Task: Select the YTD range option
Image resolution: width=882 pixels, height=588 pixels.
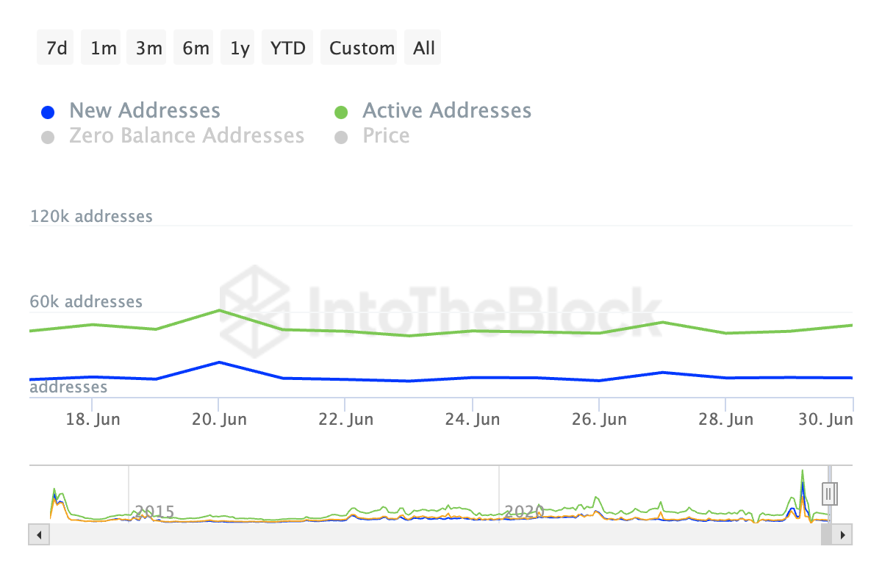Action: point(288,49)
